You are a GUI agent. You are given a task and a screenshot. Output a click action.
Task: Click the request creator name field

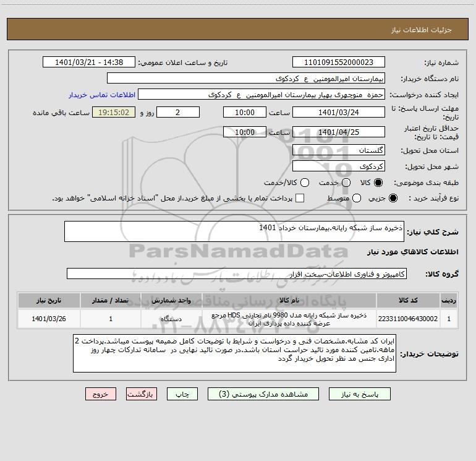point(261,95)
